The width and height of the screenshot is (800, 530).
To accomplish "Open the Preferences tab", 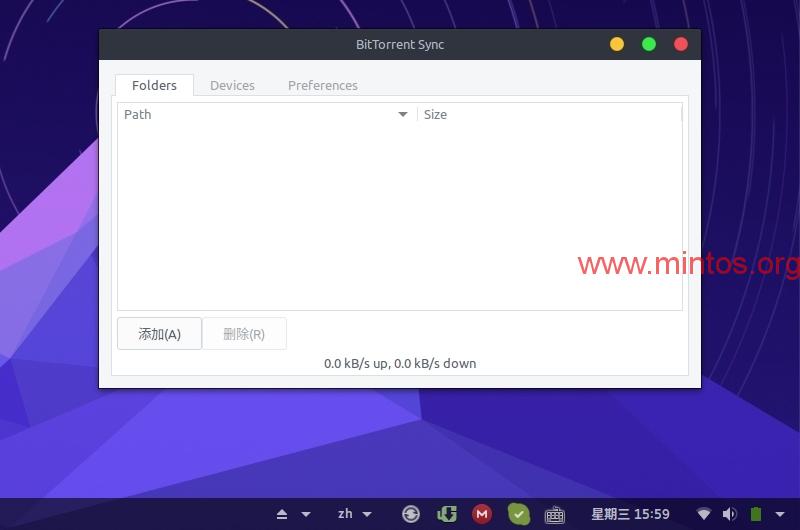I will tap(322, 85).
